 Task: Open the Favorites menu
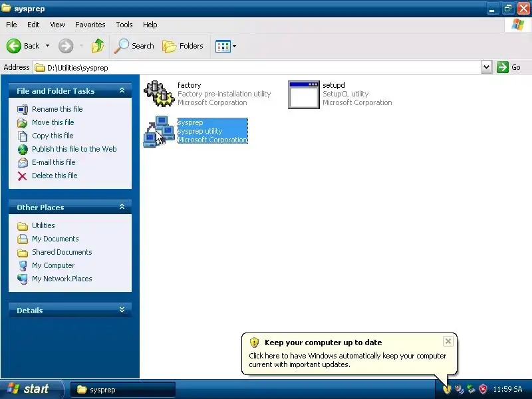pyautogui.click(x=90, y=25)
